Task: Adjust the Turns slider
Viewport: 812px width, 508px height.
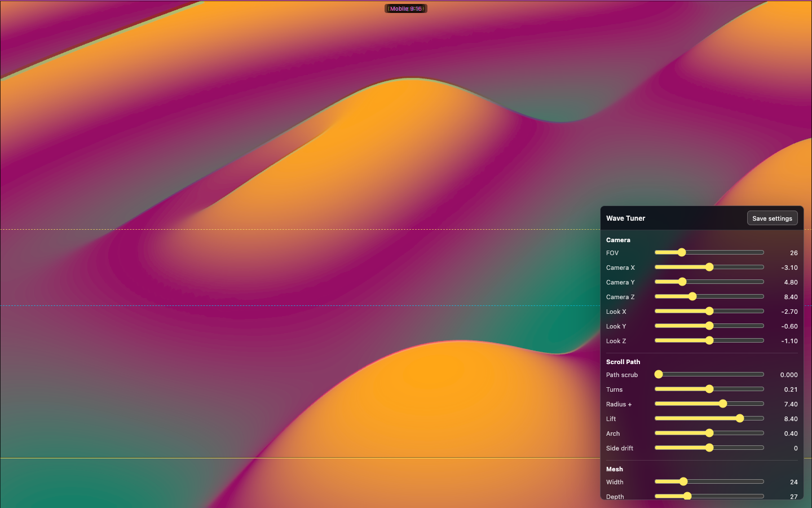Action: [709, 389]
